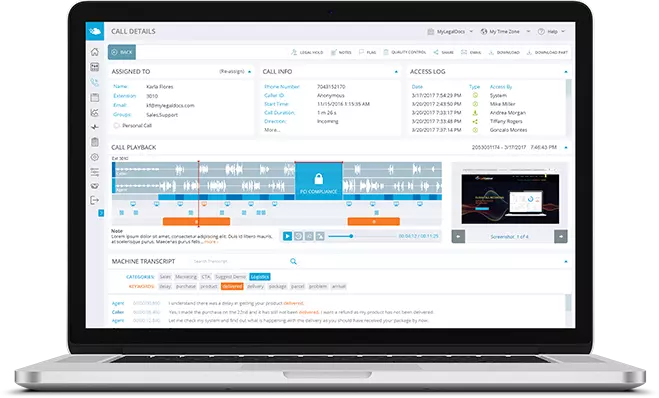
Task: Open the chart reports sidebar icon
Action: tap(95, 113)
